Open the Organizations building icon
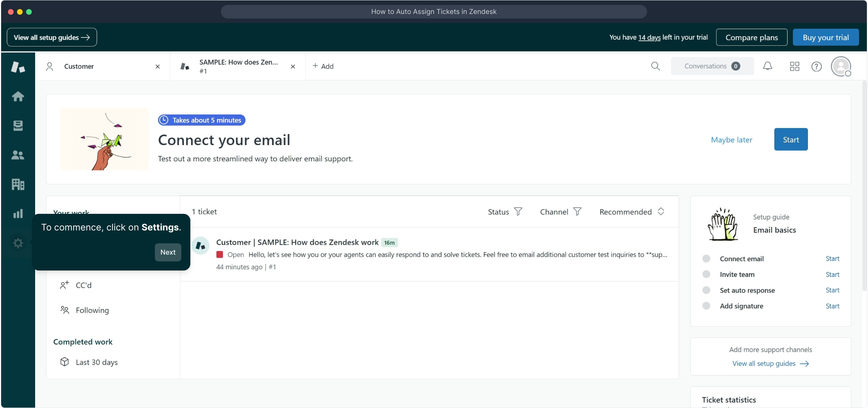Screen dimensions: 868x408 pos(18,184)
